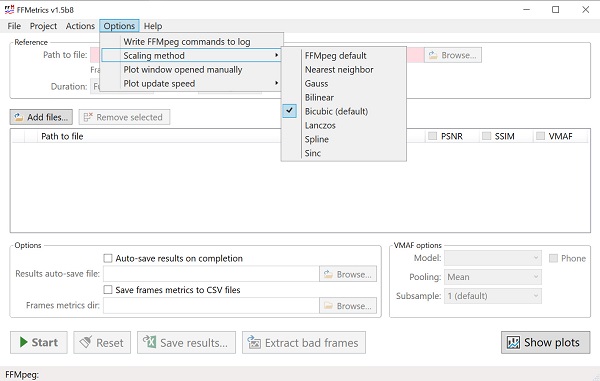Click Browse for Results auto-save file
600x381 pixels.
tap(348, 274)
